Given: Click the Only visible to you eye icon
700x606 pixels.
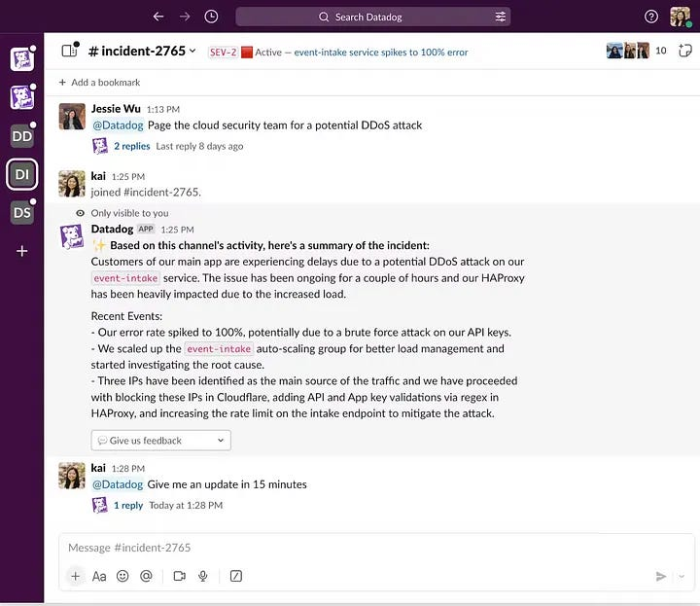Looking at the screenshot, I should click(x=80, y=213).
